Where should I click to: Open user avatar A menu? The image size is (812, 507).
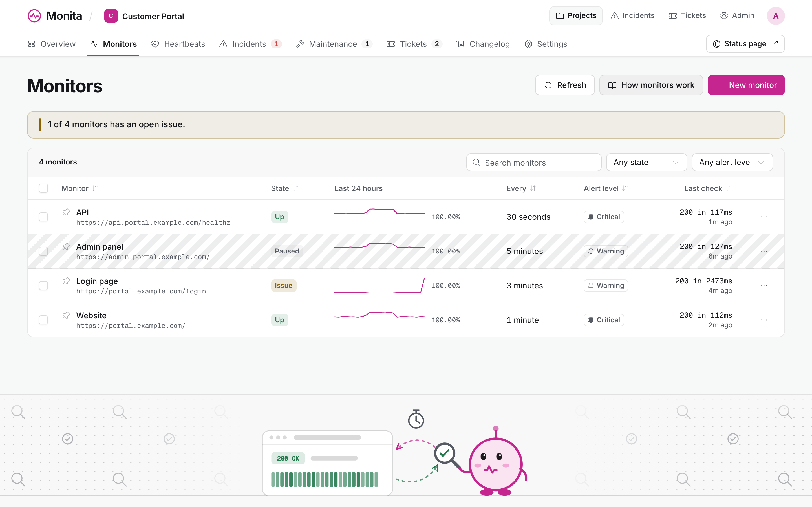coord(775,16)
